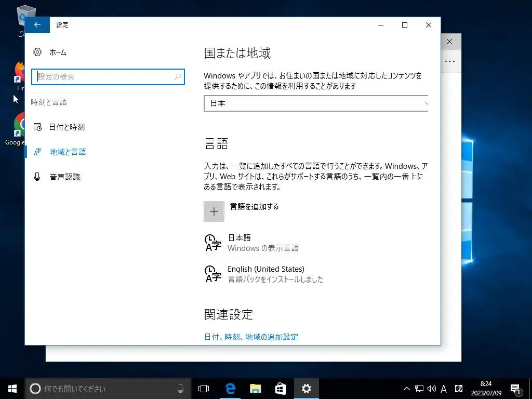The image size is (532, 399).
Task: Click the Firefox desktop shortcut
Action: [20, 76]
